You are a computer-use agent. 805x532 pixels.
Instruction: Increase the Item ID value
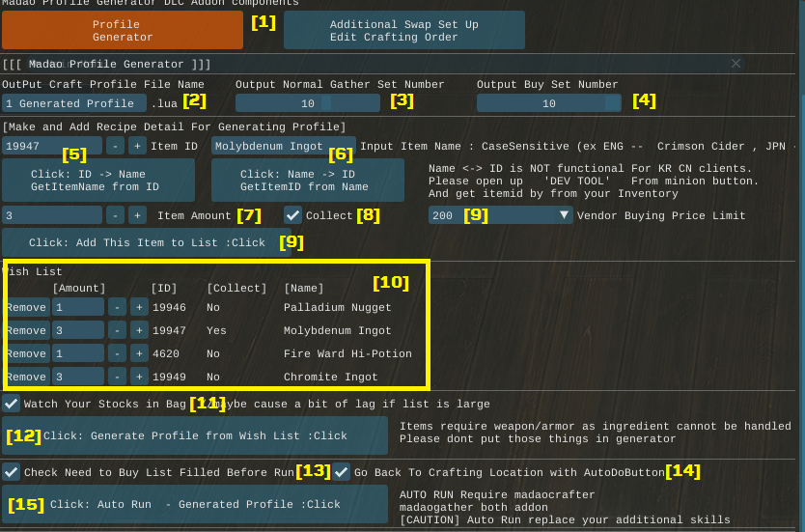pyautogui.click(x=137, y=146)
